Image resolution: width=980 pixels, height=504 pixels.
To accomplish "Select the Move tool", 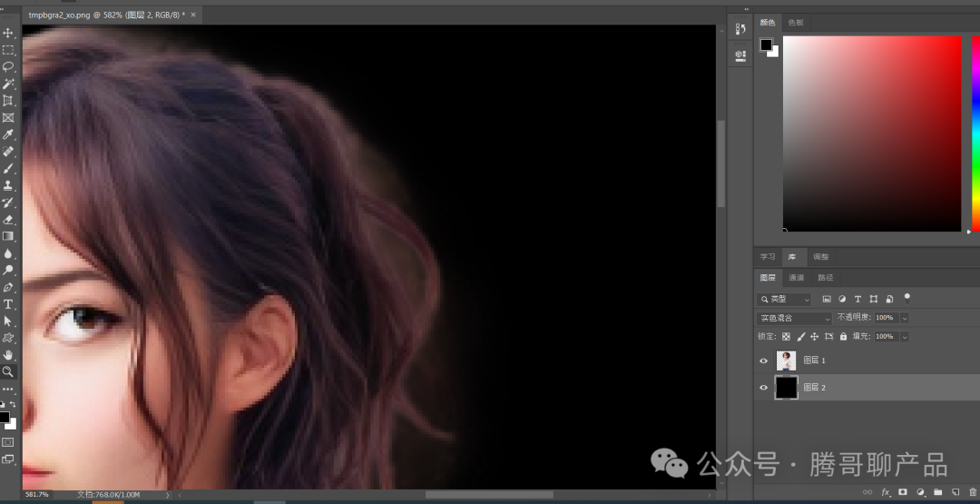I will click(8, 33).
